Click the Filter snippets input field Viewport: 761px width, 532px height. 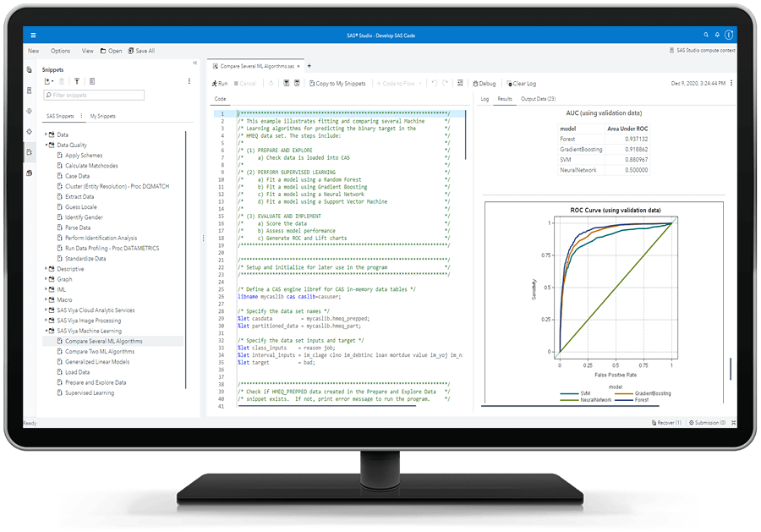[93, 94]
